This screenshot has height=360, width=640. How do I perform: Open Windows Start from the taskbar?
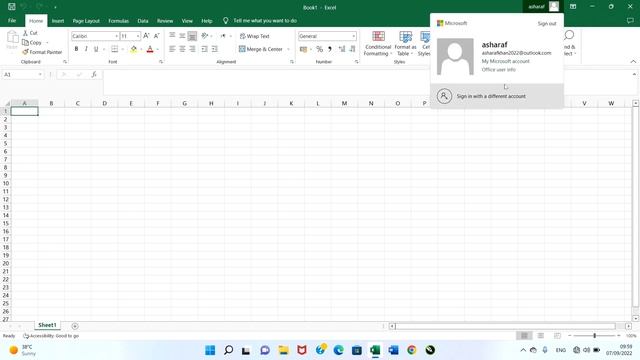click(x=210, y=350)
